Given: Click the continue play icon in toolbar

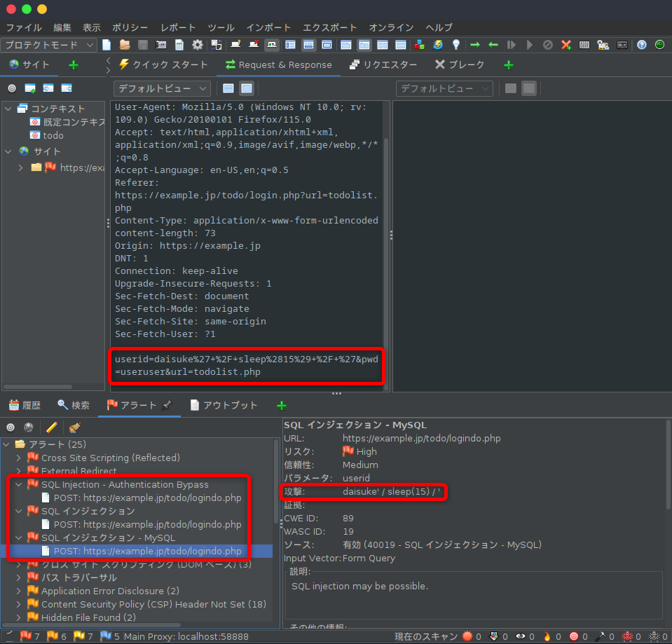Looking at the screenshot, I should tap(530, 45).
